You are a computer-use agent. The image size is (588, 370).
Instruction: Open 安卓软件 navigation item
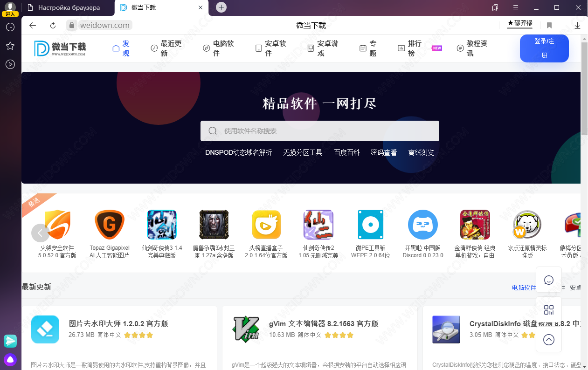(x=271, y=48)
